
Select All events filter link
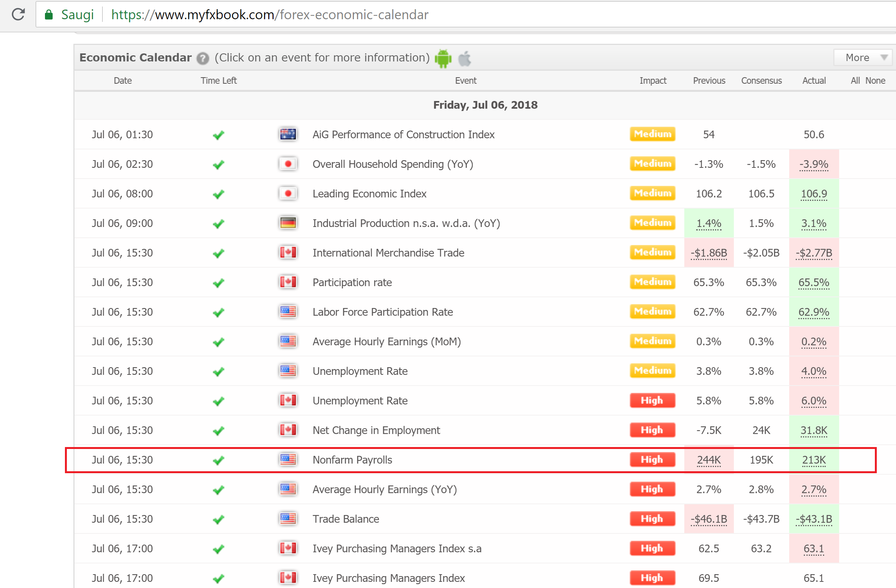pyautogui.click(x=855, y=81)
